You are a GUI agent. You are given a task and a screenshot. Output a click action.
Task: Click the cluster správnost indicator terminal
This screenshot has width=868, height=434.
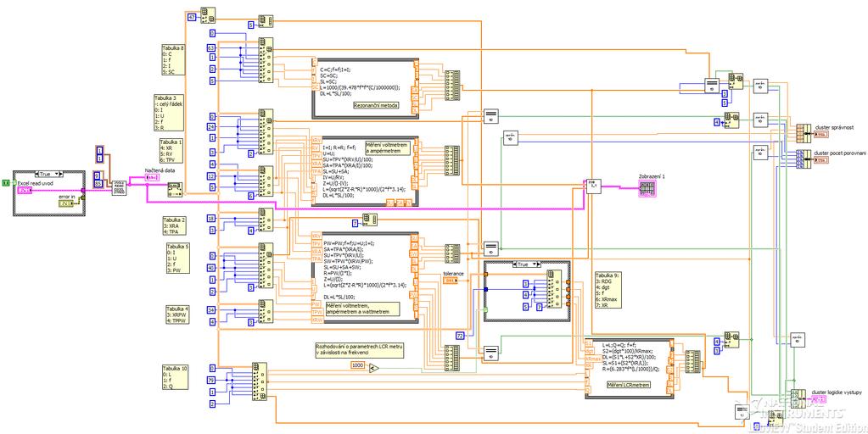coord(822,134)
